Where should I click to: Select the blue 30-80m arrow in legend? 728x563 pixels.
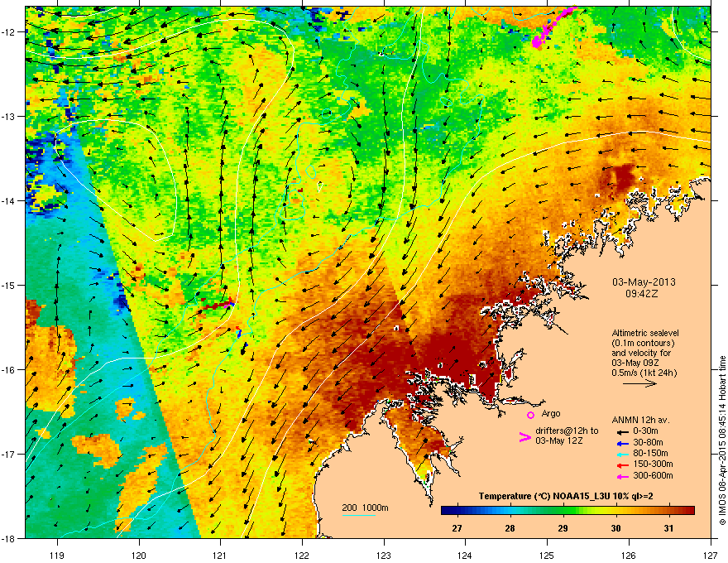tap(623, 443)
